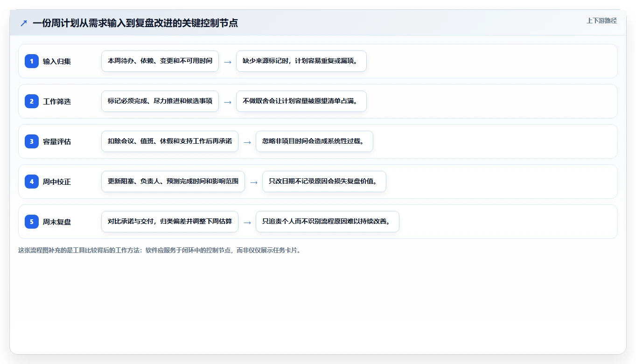Image resolution: width=636 pixels, height=364 pixels.
Task: Click the 周末复盘 step label
Action: [57, 222]
